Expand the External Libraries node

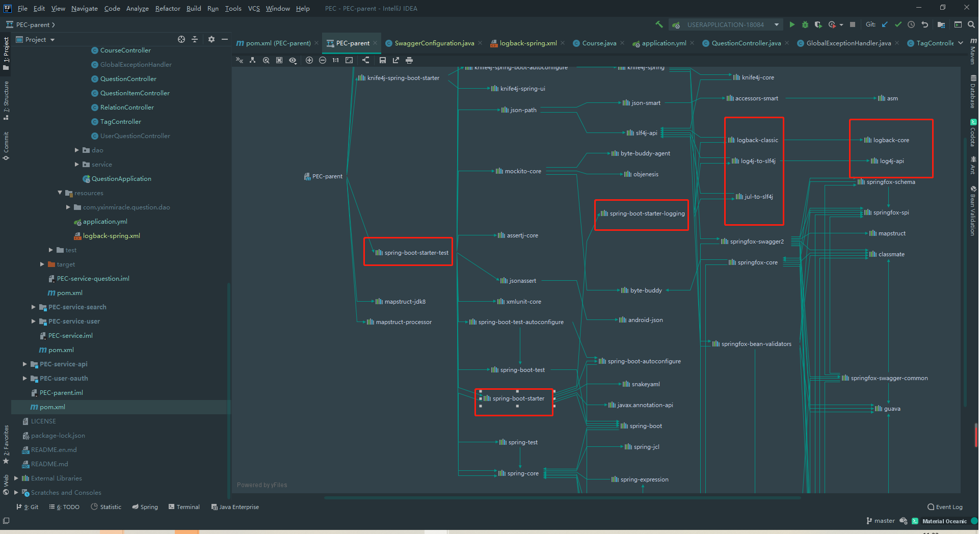tap(16, 478)
